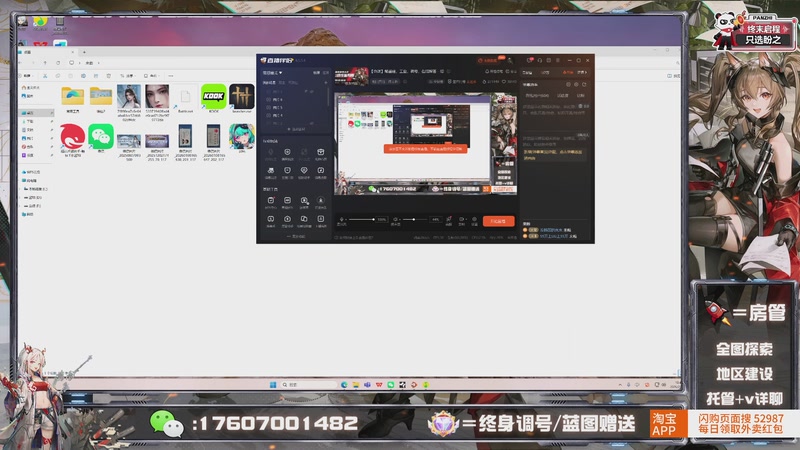Screen dimensions: 800x450
Task: Toggle the fourth source row checkbox in scene list
Action: tap(269, 115)
